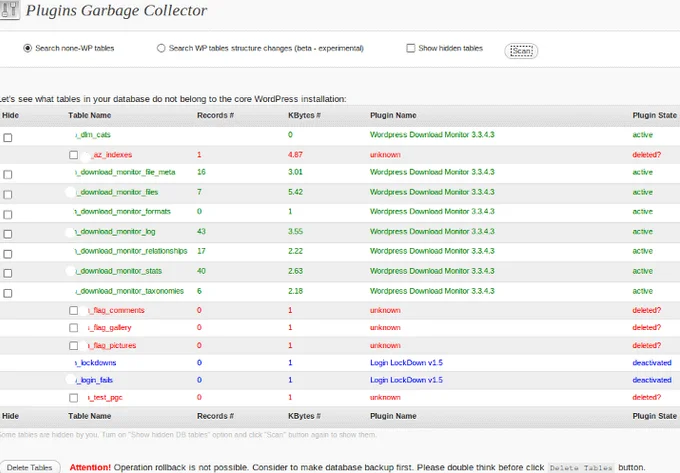Image resolution: width=680 pixels, height=473 pixels.
Task: Mark the flag_gallery table for deletion
Action: tap(74, 328)
